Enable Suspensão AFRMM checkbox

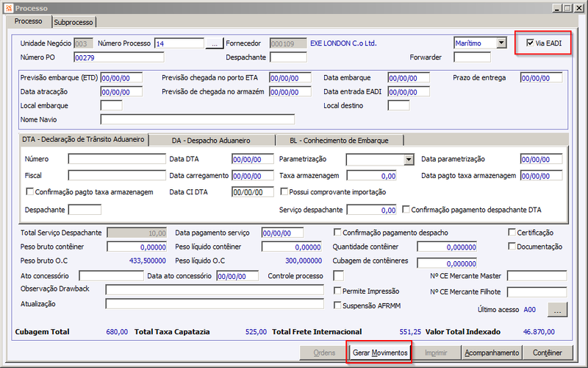[337, 305]
